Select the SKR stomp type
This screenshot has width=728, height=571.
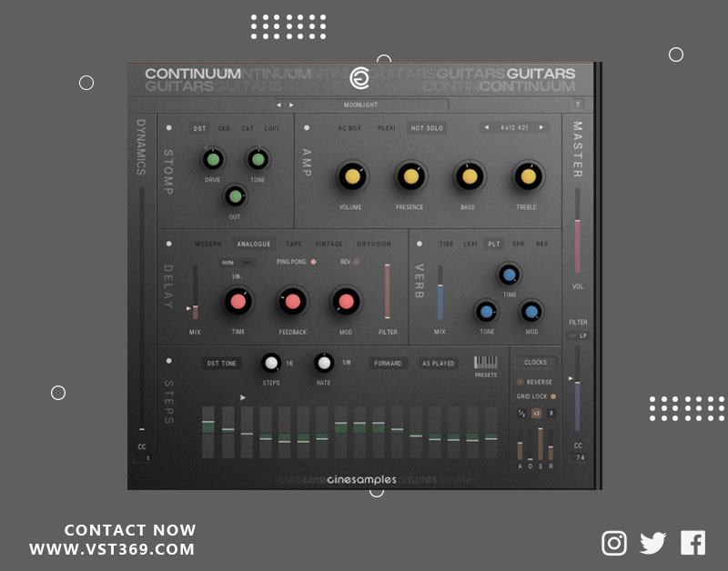[x=224, y=128]
